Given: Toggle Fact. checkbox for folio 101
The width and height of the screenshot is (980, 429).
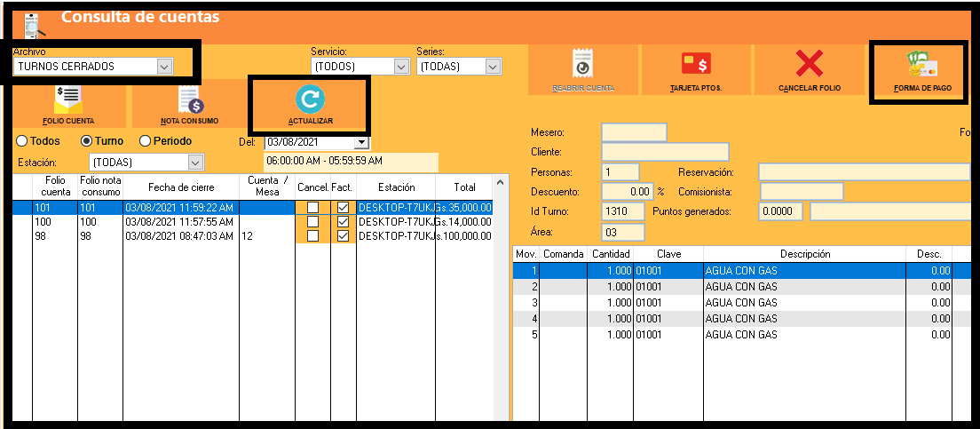Looking at the screenshot, I should click(x=343, y=207).
